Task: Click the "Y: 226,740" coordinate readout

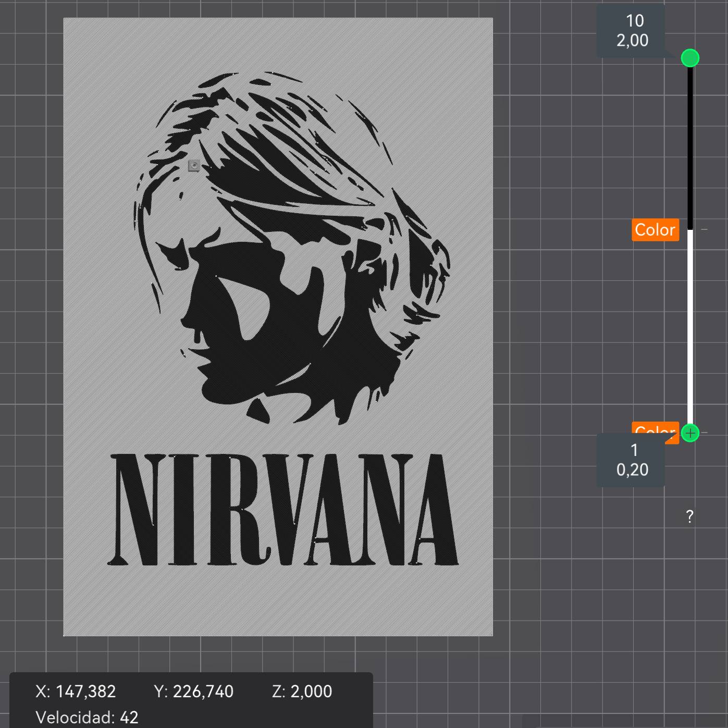Action: click(x=194, y=692)
